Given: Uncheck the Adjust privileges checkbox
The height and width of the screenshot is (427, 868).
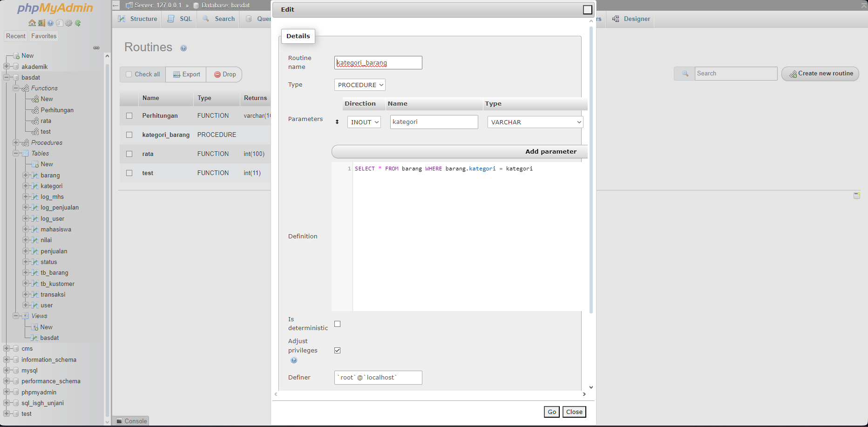Looking at the screenshot, I should [338, 350].
